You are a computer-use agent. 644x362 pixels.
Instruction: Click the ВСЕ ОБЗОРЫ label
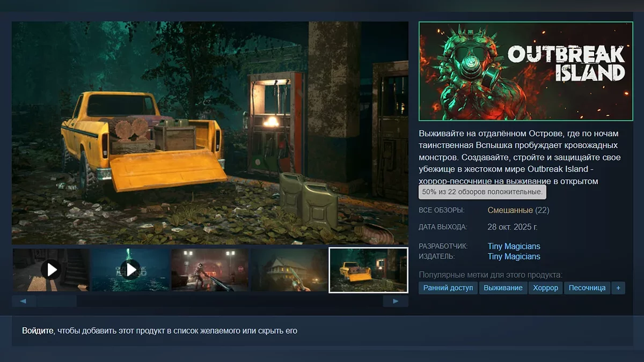[442, 210]
